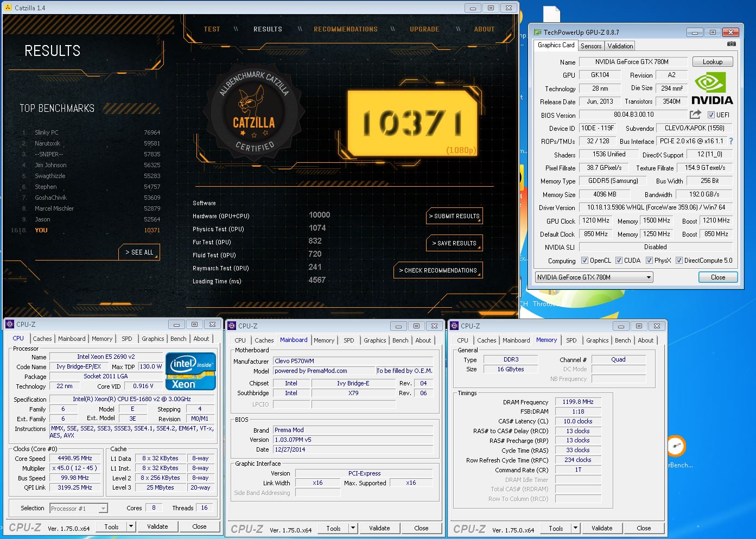Open Tools dropdown arrow in Mainboard window
This screenshot has height=539, width=756.
pyautogui.click(x=353, y=528)
